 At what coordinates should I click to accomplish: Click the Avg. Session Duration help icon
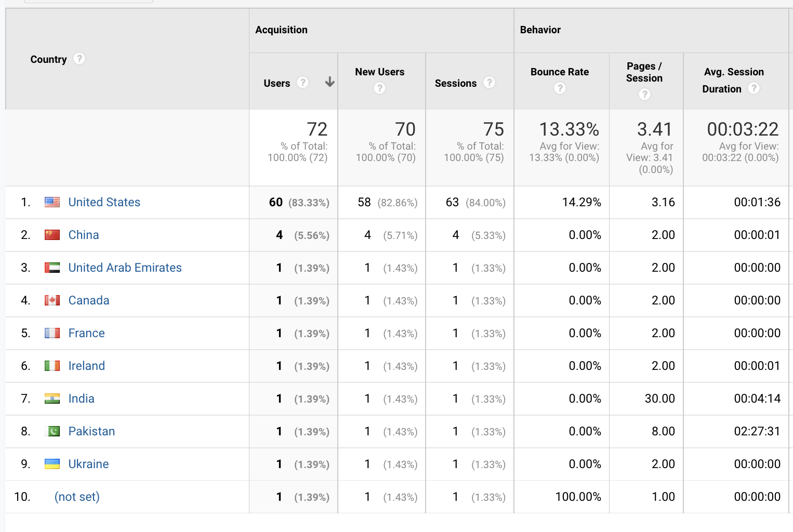tap(754, 88)
